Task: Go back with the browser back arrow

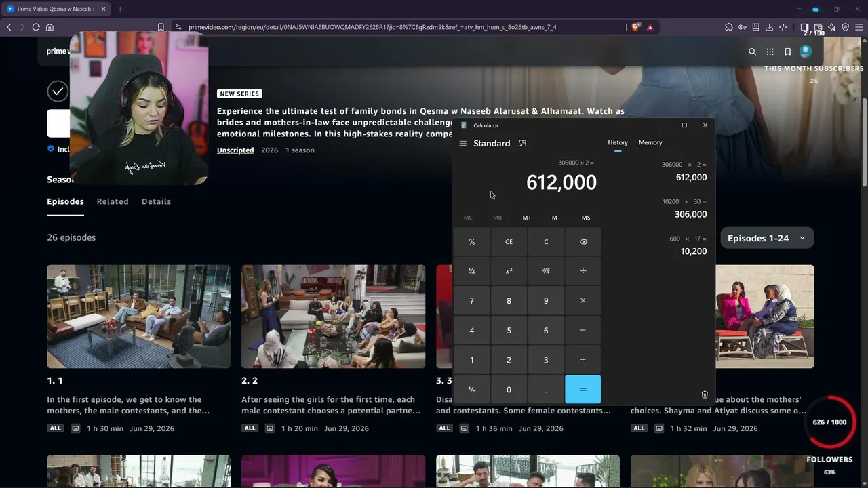Action: click(9, 27)
